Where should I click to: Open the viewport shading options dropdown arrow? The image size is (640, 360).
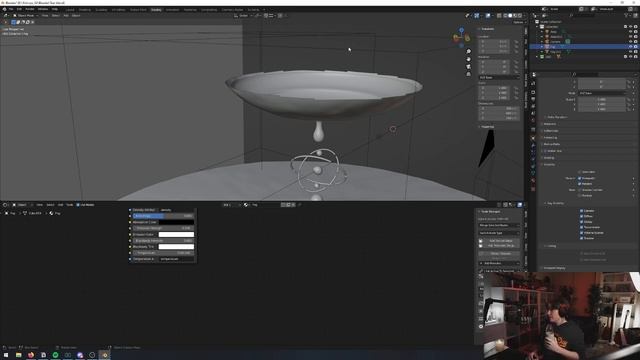pyautogui.click(x=524, y=16)
